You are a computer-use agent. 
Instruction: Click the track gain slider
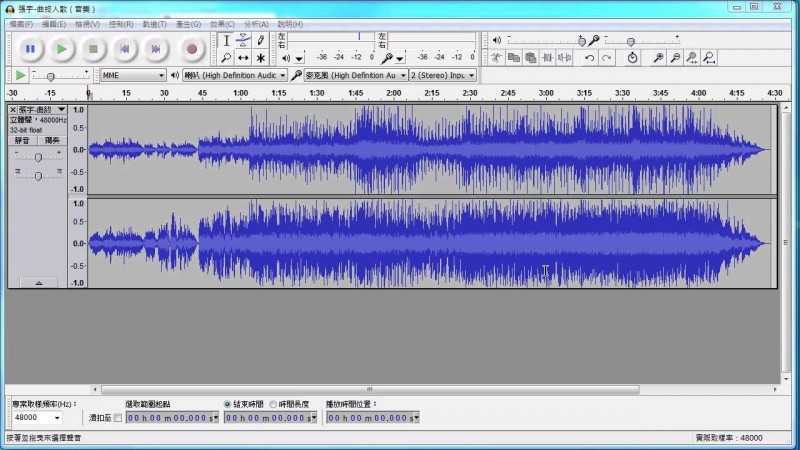pos(38,158)
